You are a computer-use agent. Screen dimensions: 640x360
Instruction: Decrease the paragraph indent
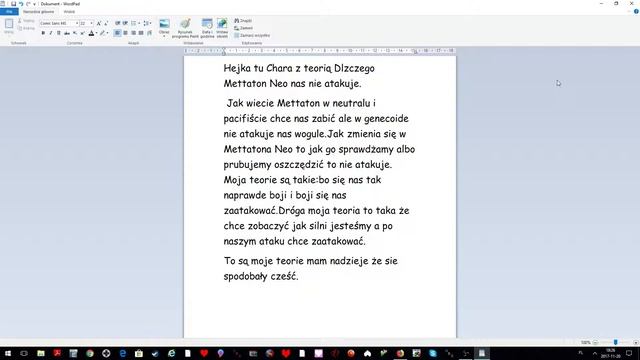(x=118, y=23)
